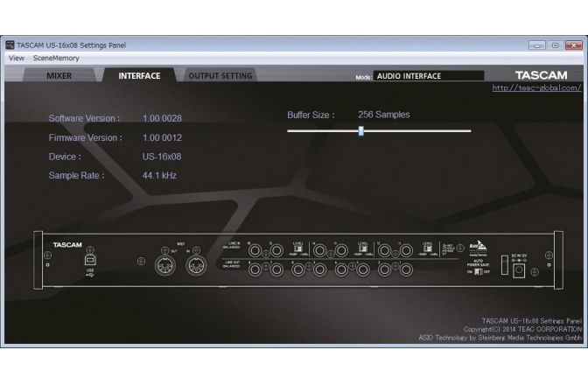588x385 pixels.
Task: Click the MIDI OUT connector on the panel image
Action: tap(165, 266)
